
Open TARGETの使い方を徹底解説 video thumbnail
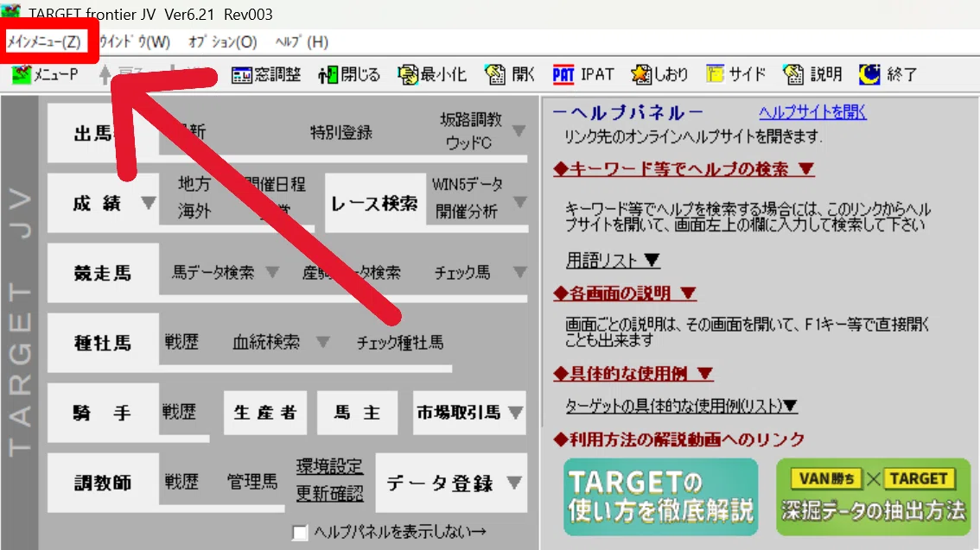coord(660,497)
